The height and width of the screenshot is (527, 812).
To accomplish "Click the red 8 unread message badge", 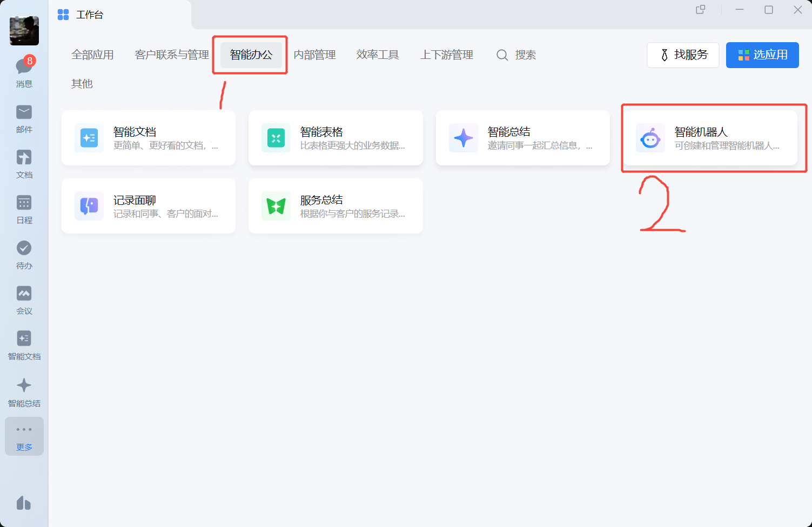I will (30, 61).
